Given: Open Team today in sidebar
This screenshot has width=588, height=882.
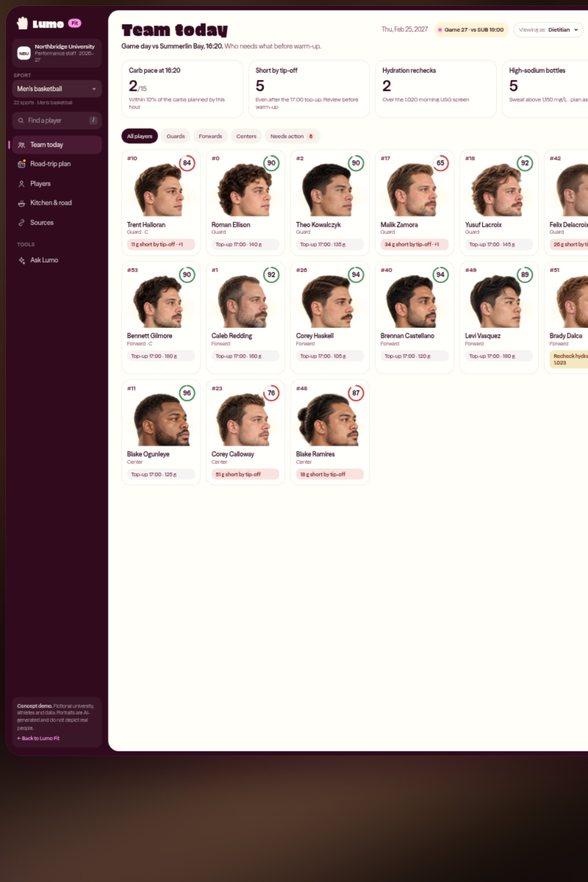Looking at the screenshot, I should [x=57, y=145].
